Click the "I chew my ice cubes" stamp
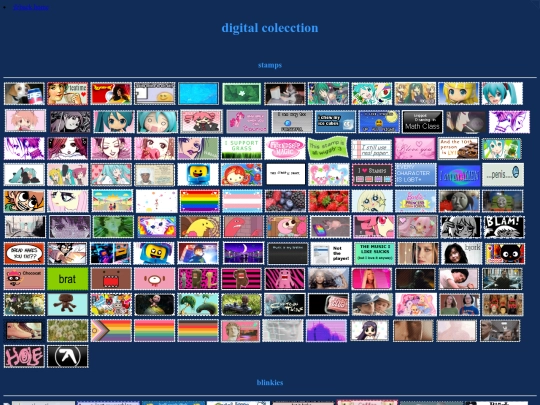540x405 pixels. click(x=335, y=122)
